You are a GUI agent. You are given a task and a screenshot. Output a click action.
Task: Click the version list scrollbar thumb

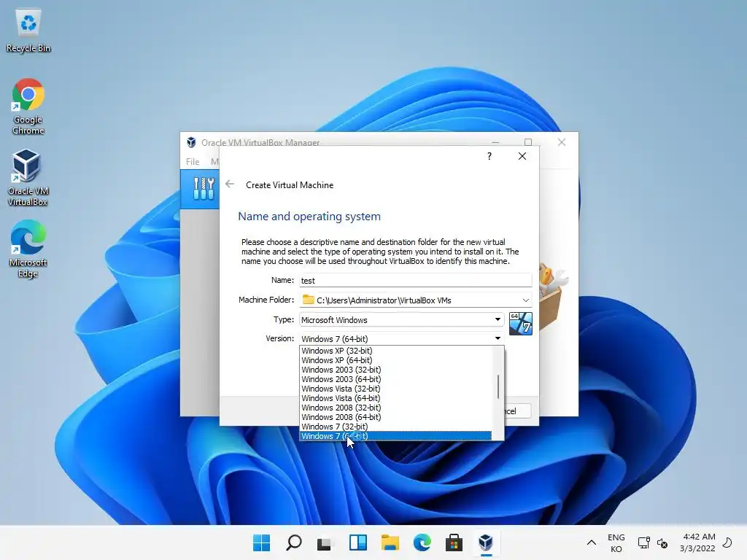click(x=498, y=386)
